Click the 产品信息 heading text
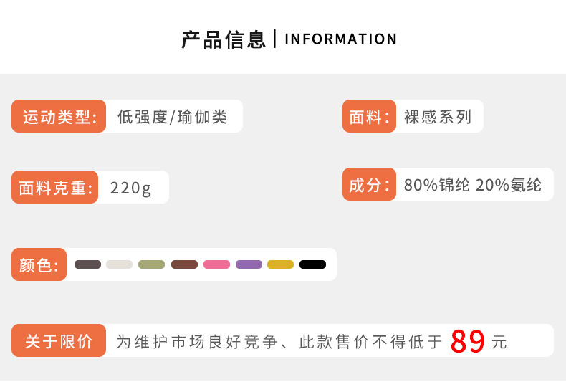 point(223,39)
